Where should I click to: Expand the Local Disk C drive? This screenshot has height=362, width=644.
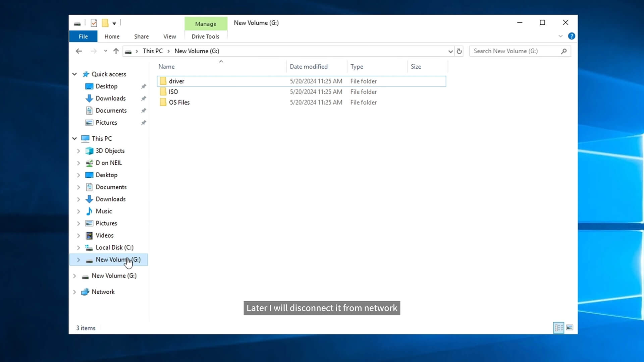click(x=78, y=247)
